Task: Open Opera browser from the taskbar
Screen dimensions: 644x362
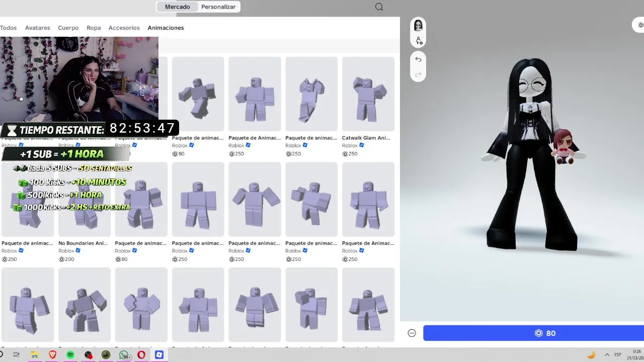Action: (x=141, y=354)
